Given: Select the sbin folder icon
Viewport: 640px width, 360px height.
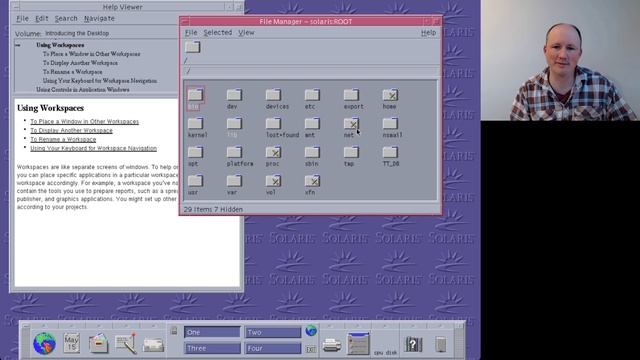Looking at the screenshot, I should 312,153.
